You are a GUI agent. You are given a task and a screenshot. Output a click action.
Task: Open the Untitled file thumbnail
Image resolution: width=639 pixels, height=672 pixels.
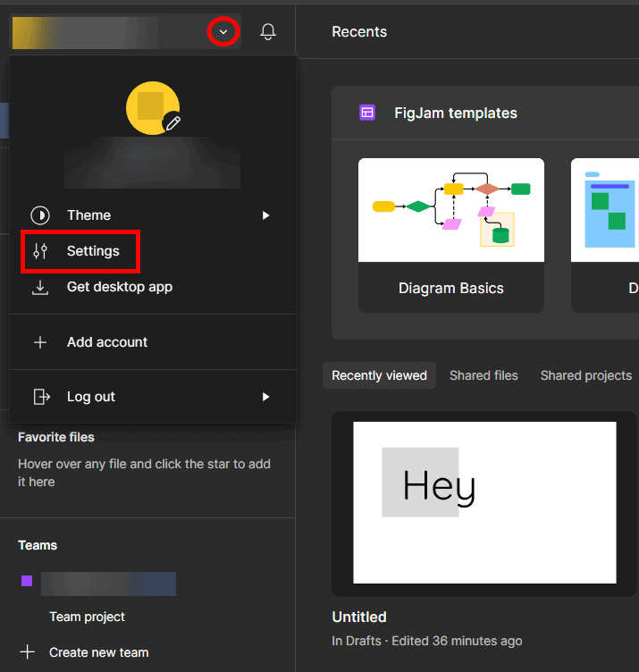click(484, 502)
